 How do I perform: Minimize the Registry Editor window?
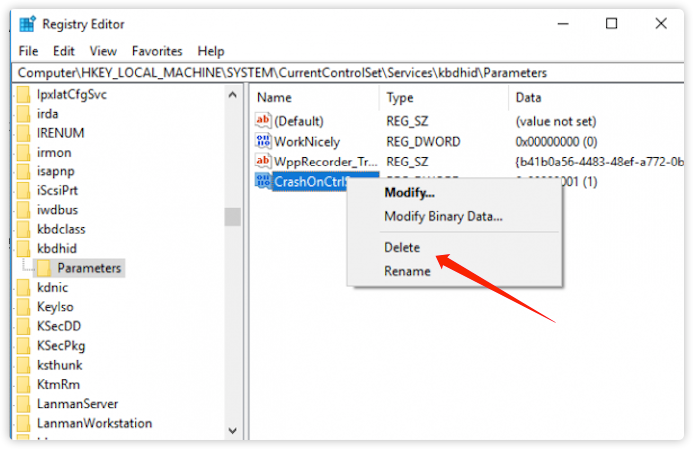563,23
